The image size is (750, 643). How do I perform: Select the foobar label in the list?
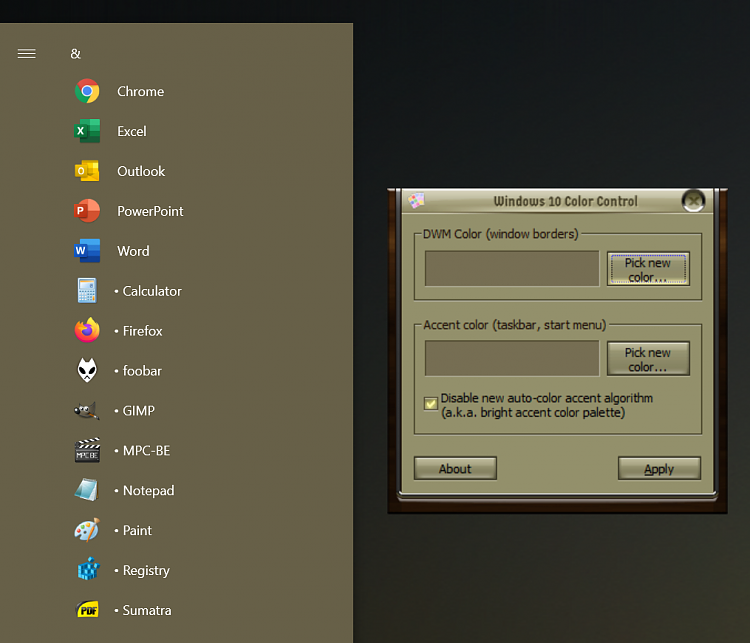142,371
